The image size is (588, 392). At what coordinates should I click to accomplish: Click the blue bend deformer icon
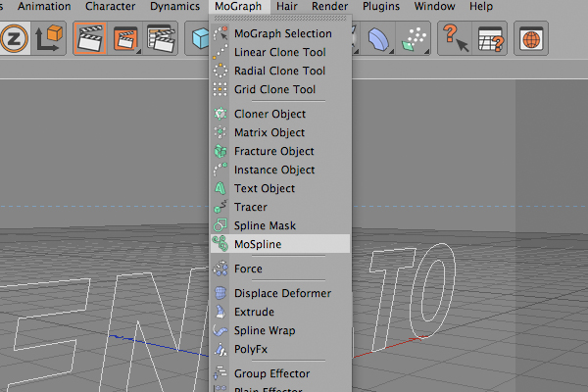pos(378,39)
